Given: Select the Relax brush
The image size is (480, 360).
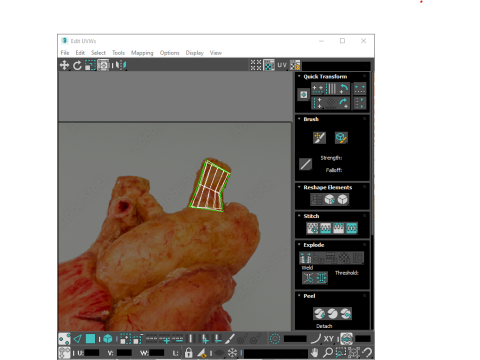Looking at the screenshot, I should pos(341,138).
